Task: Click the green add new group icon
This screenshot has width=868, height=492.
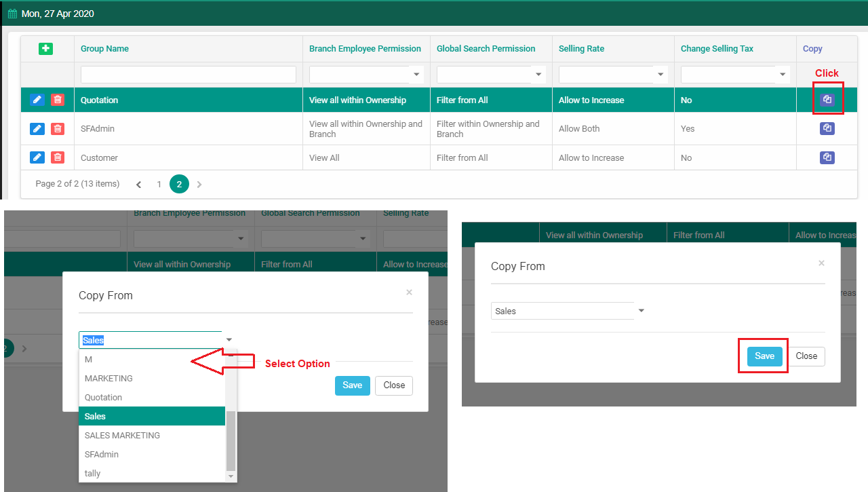Action: point(46,49)
